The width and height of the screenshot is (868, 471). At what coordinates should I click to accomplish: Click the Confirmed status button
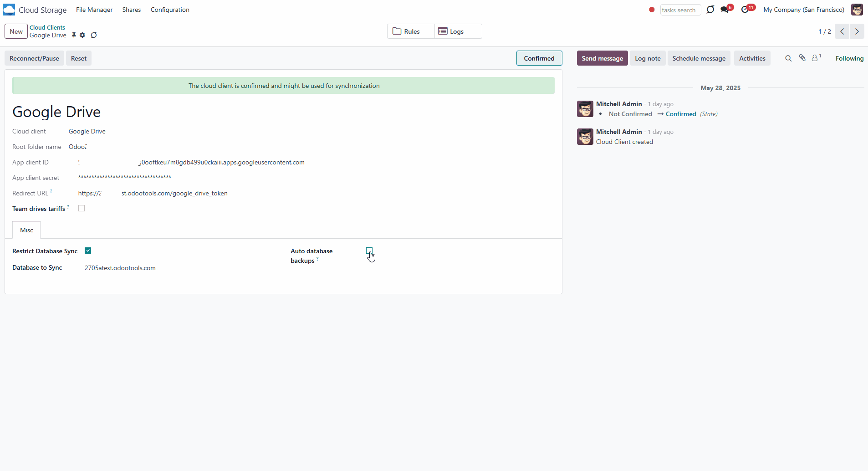point(539,58)
